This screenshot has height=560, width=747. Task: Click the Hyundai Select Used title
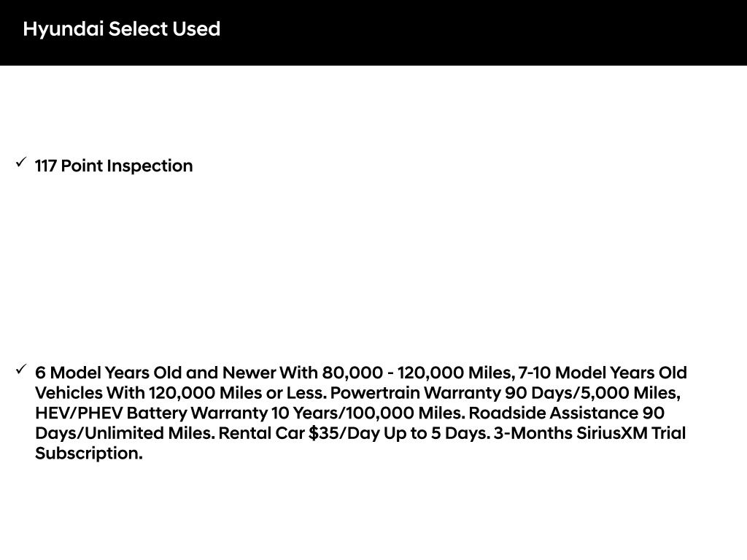[121, 29]
